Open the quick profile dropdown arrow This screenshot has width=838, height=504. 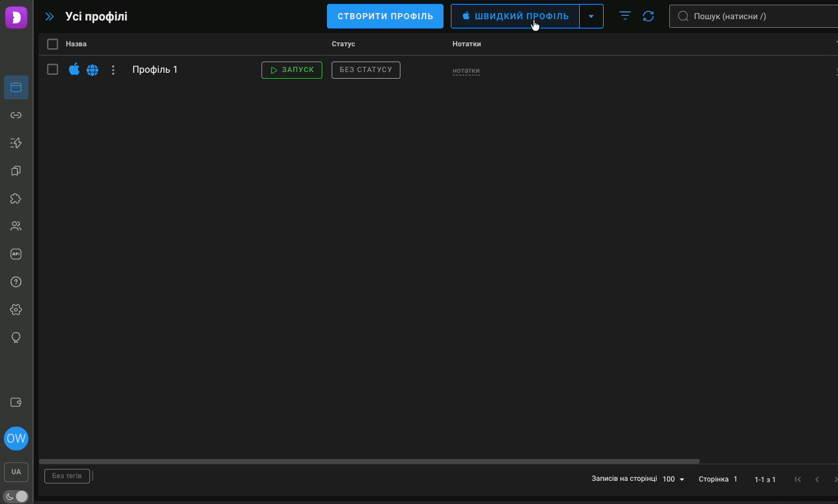pos(591,17)
